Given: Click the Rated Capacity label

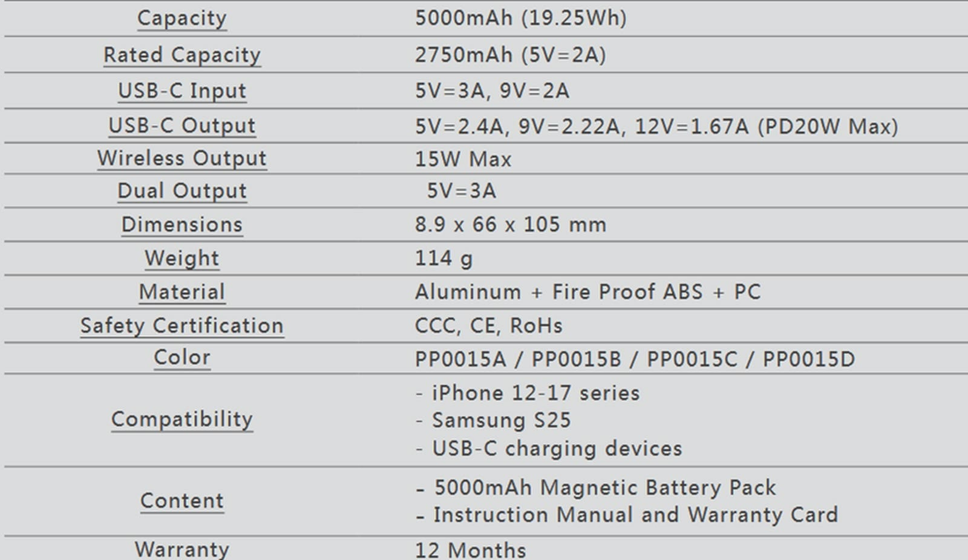Looking at the screenshot, I should [x=181, y=55].
